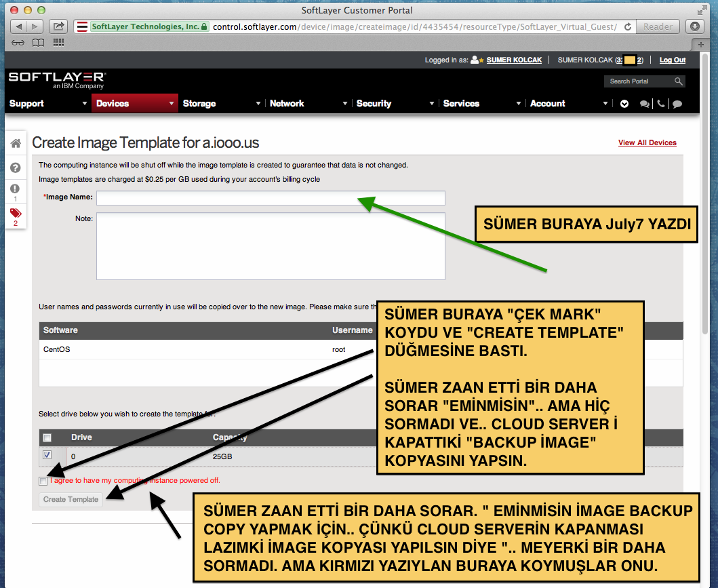Open the red tags icon in the sidebar
This screenshot has width=718, height=588.
(16, 213)
